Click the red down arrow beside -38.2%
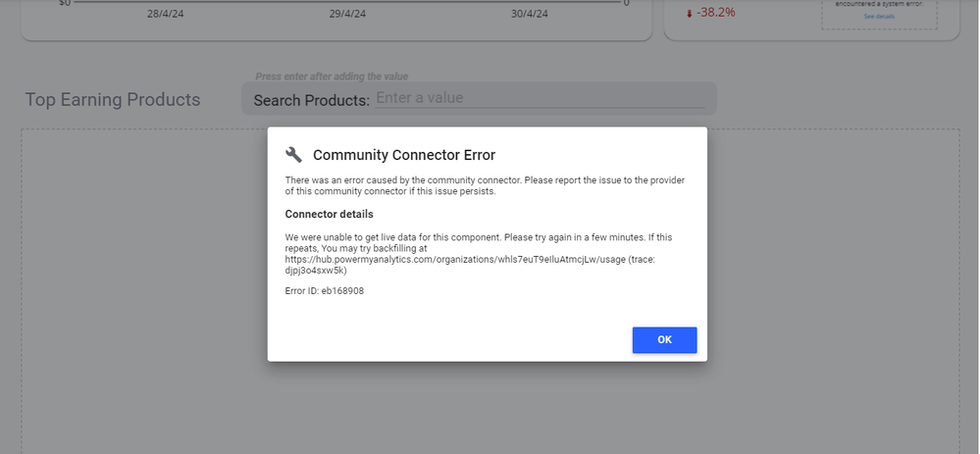 (690, 14)
